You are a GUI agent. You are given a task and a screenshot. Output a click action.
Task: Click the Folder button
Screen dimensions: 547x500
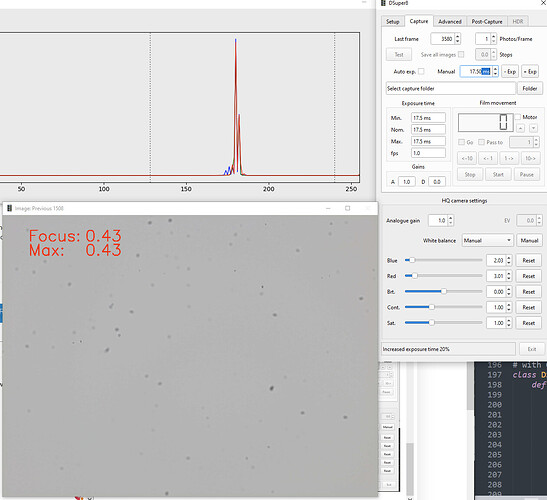point(530,88)
